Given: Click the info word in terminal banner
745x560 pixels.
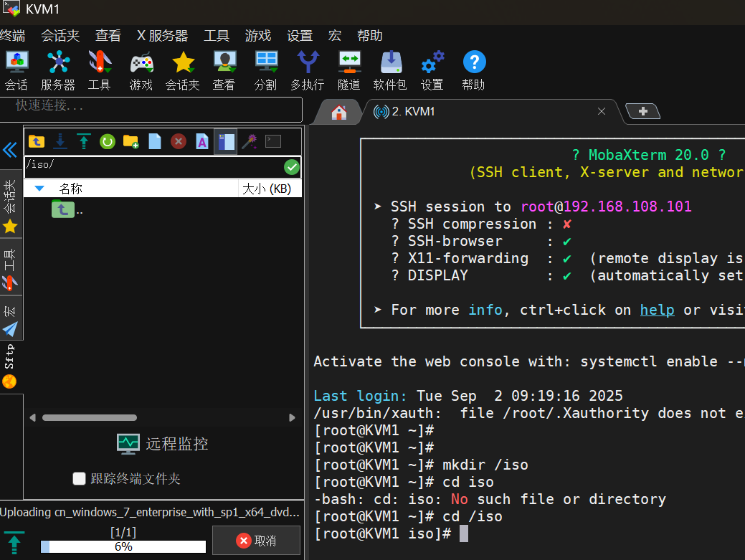Looking at the screenshot, I should [x=485, y=310].
